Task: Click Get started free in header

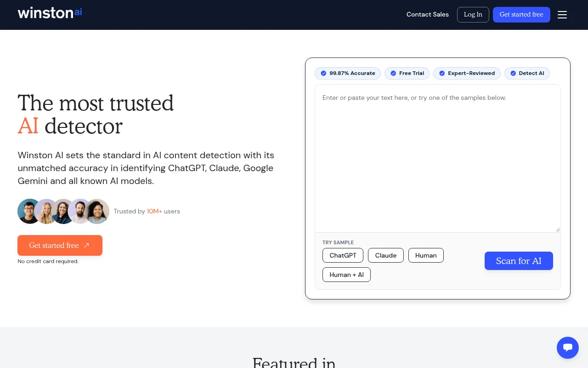Action: click(521, 15)
